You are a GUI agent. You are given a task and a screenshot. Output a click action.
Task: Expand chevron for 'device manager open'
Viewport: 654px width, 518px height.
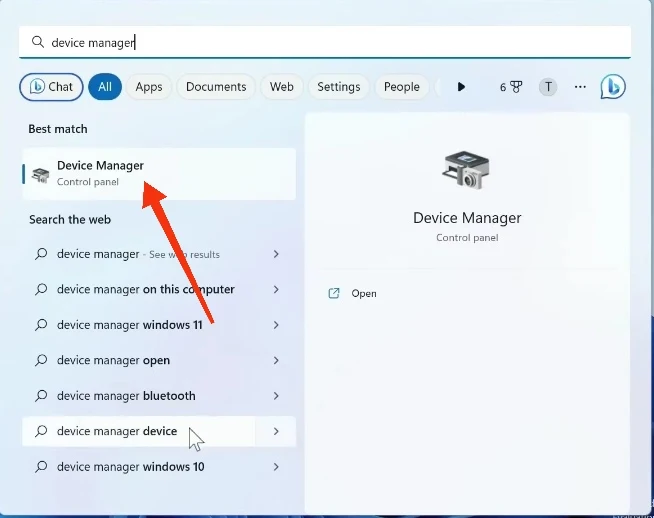click(276, 360)
